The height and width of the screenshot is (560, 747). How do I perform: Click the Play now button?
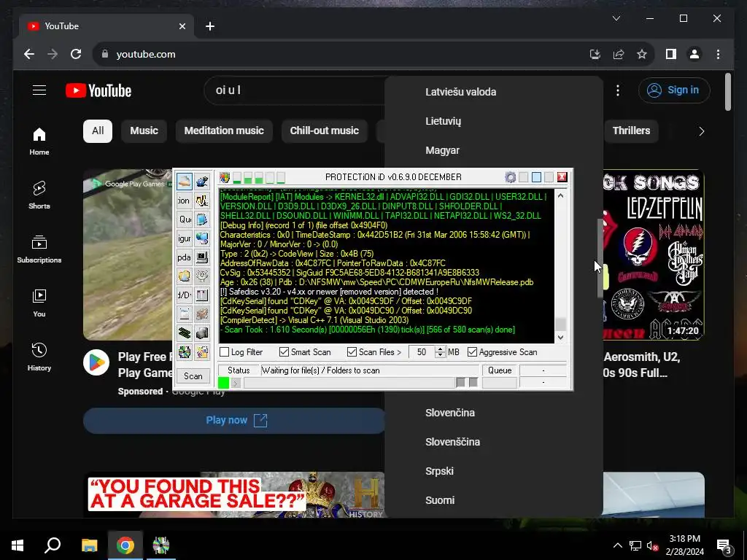[x=236, y=421]
